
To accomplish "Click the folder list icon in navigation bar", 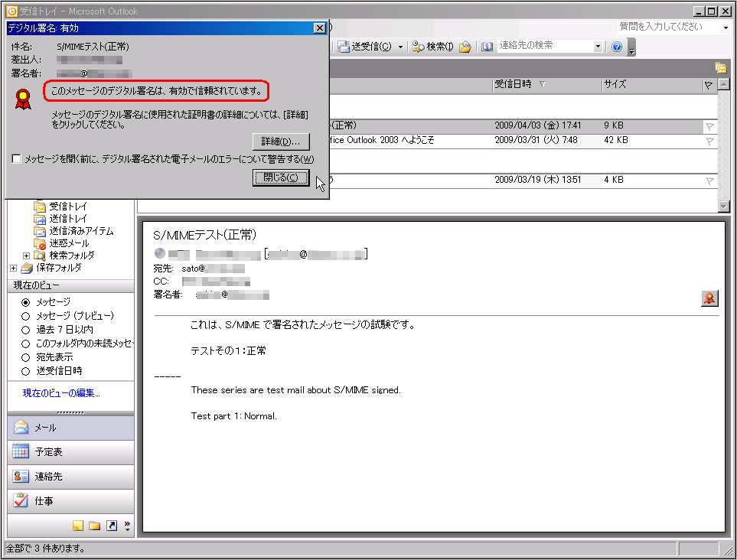I will 94,526.
